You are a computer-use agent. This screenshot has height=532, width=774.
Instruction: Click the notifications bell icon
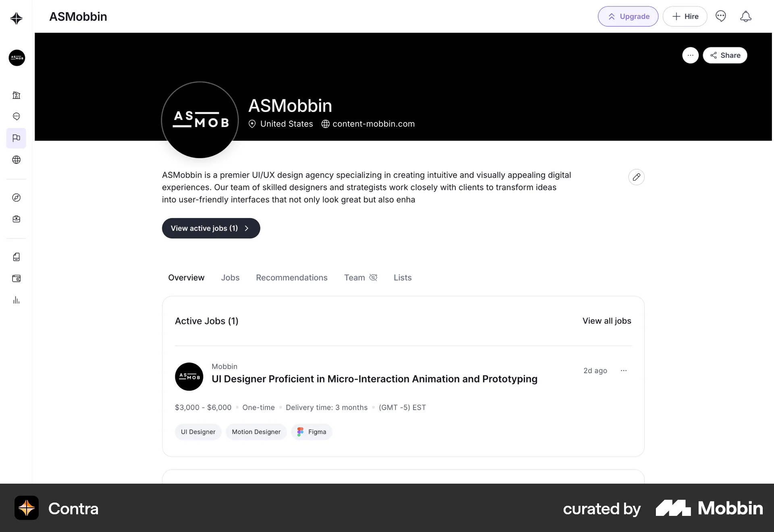tap(745, 17)
